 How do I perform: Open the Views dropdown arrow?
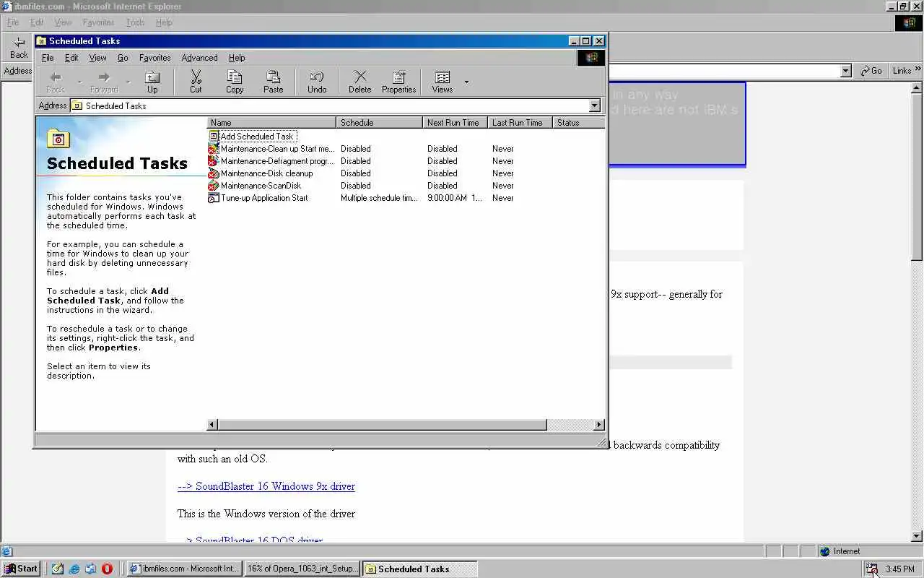pos(466,82)
